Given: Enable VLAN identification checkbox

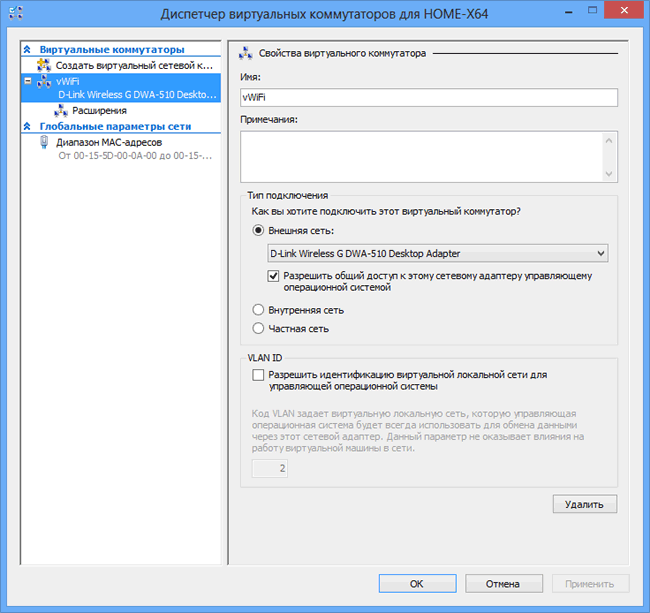Looking at the screenshot, I should coord(258,375).
